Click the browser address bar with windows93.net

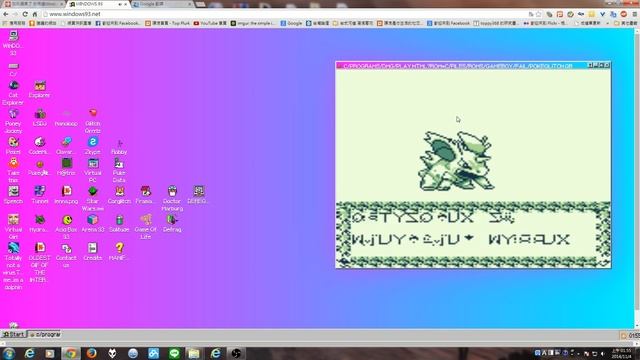point(286,14)
